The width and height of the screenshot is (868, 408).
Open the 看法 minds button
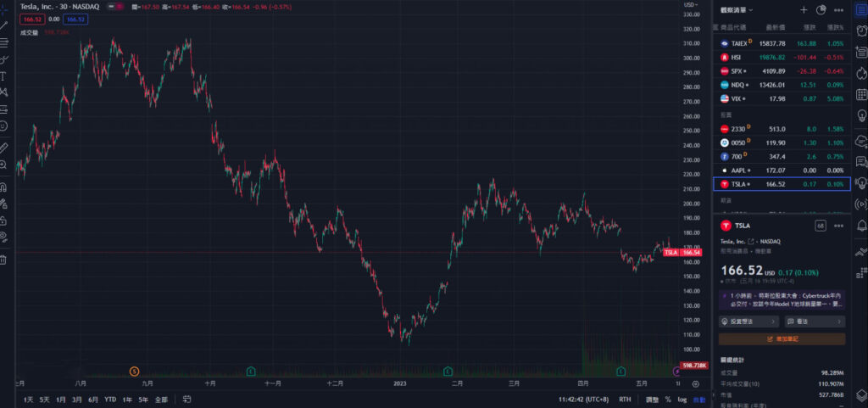click(x=815, y=321)
